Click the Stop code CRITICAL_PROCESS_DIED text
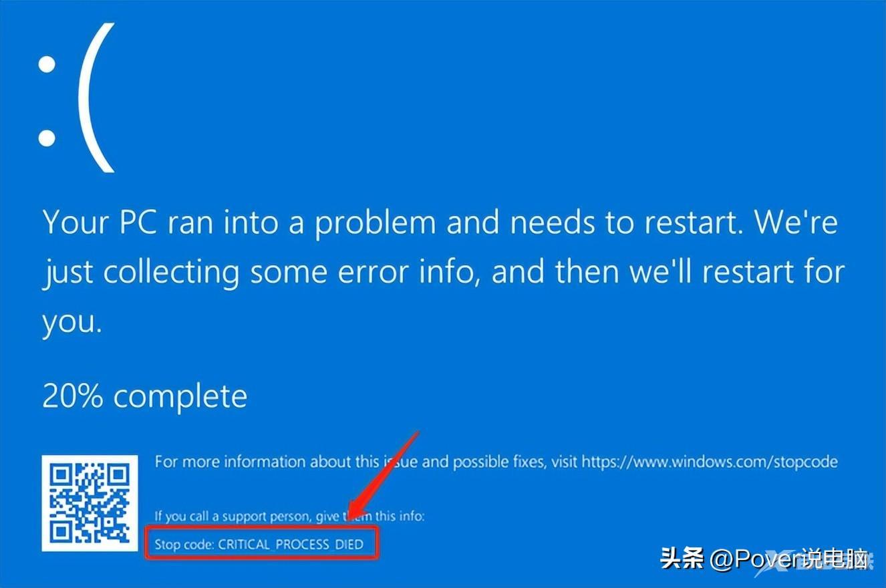886x588 pixels. click(259, 544)
